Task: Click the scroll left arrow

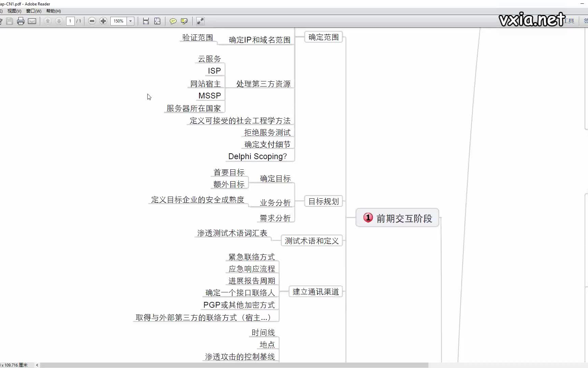Action: pyautogui.click(x=37, y=365)
